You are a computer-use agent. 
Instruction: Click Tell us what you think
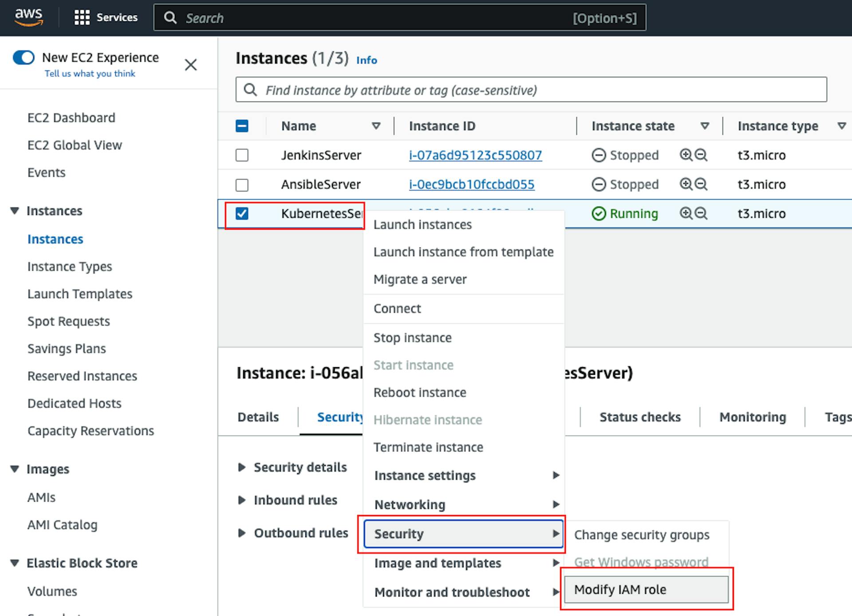(90, 74)
